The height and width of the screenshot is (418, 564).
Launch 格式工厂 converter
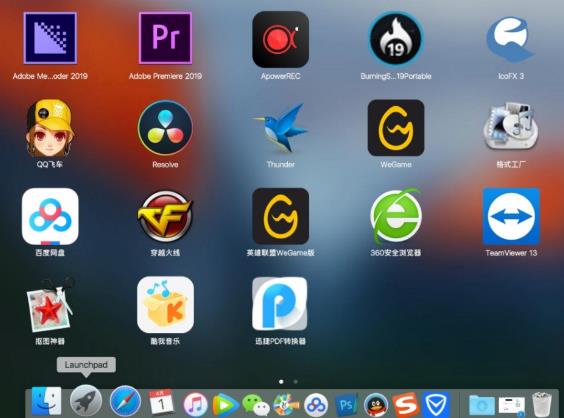point(511,127)
